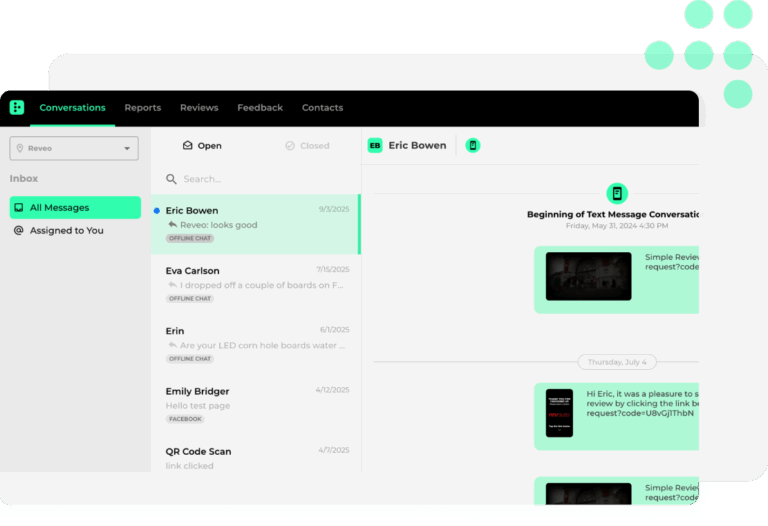Click the blue unread dot by Eric Bowen
768x526 pixels.
click(x=157, y=211)
